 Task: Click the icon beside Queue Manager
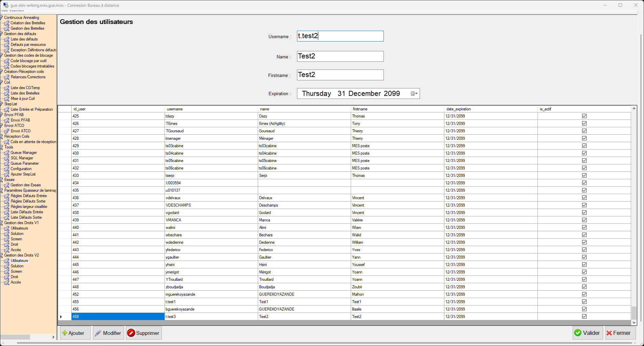(x=7, y=153)
